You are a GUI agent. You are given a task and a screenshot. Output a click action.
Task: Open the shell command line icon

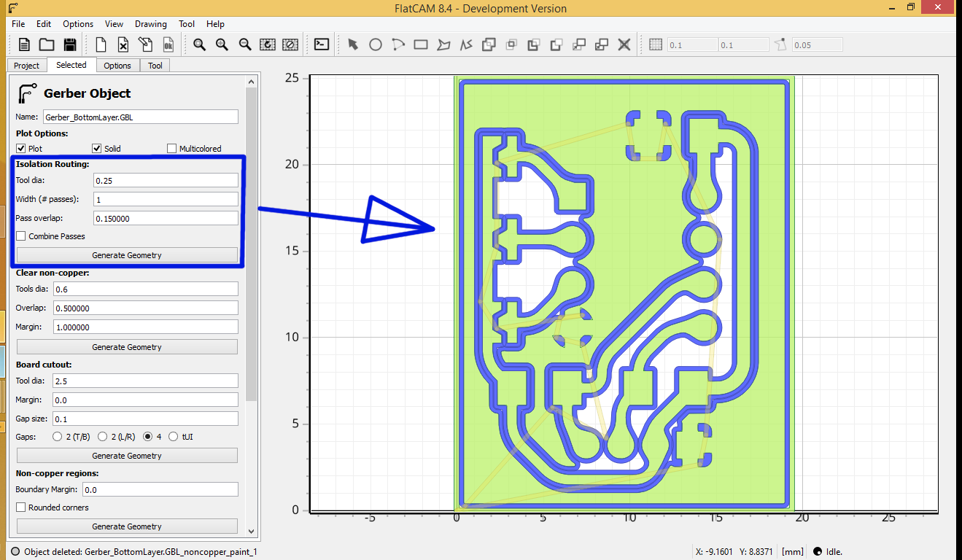(x=322, y=44)
